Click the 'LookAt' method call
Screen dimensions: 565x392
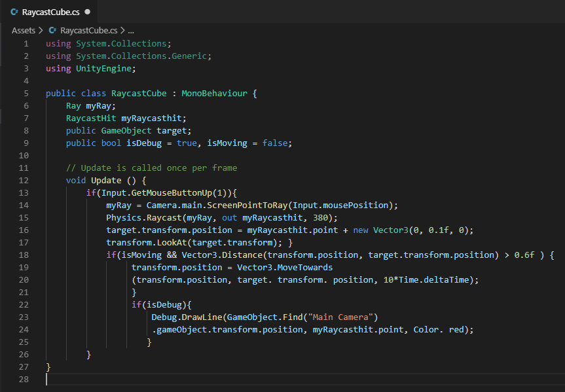[172, 243]
